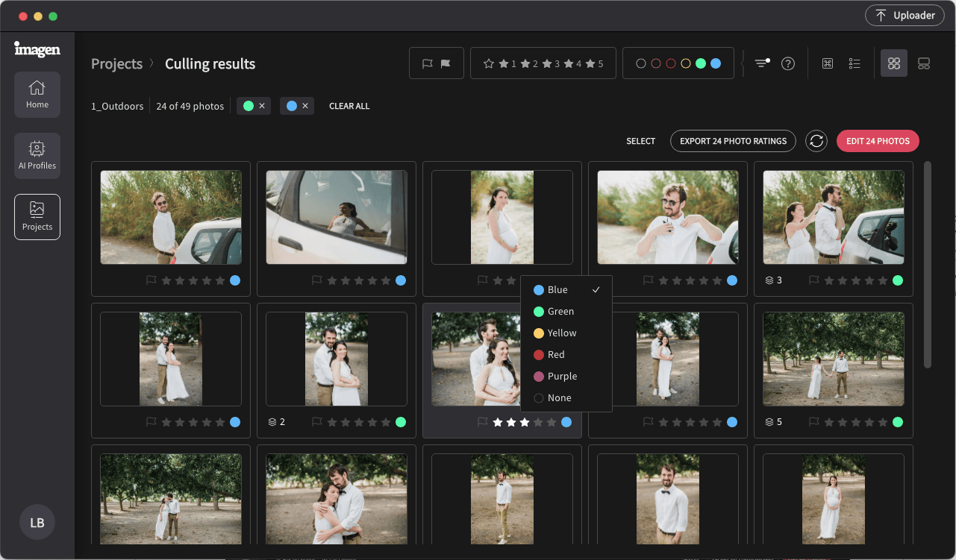956x560 pixels.
Task: Select the None radio option in color menu
Action: [560, 397]
